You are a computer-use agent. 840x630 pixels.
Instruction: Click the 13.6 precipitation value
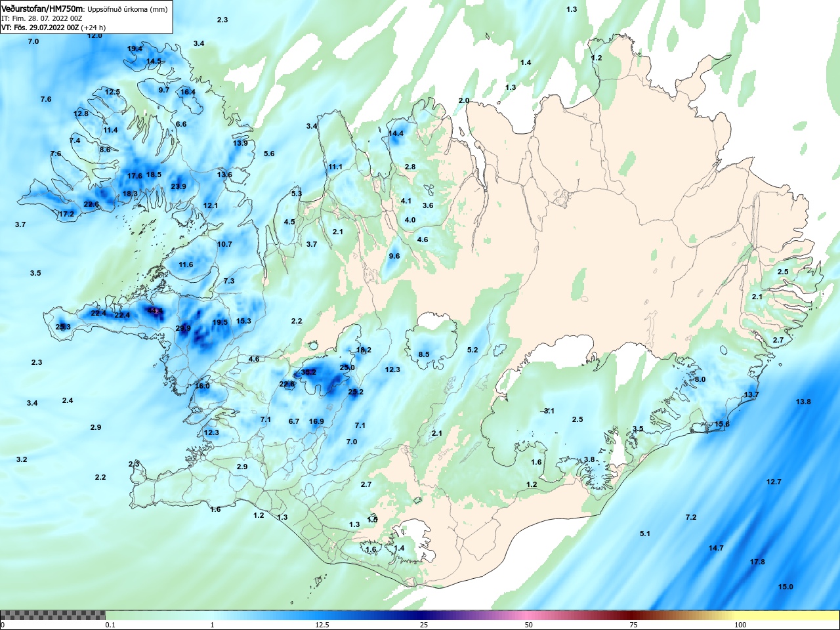(224, 175)
